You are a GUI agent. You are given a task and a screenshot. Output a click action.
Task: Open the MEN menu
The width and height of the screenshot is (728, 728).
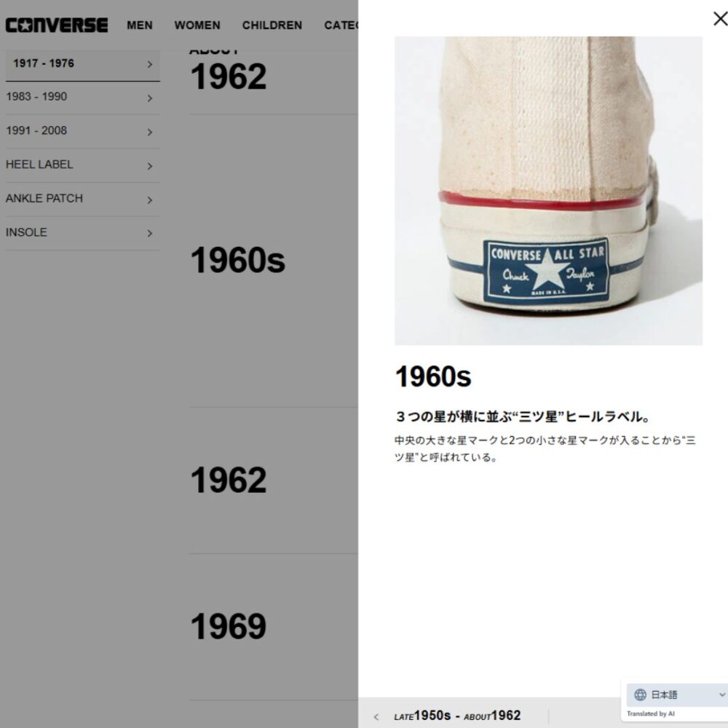(140, 25)
